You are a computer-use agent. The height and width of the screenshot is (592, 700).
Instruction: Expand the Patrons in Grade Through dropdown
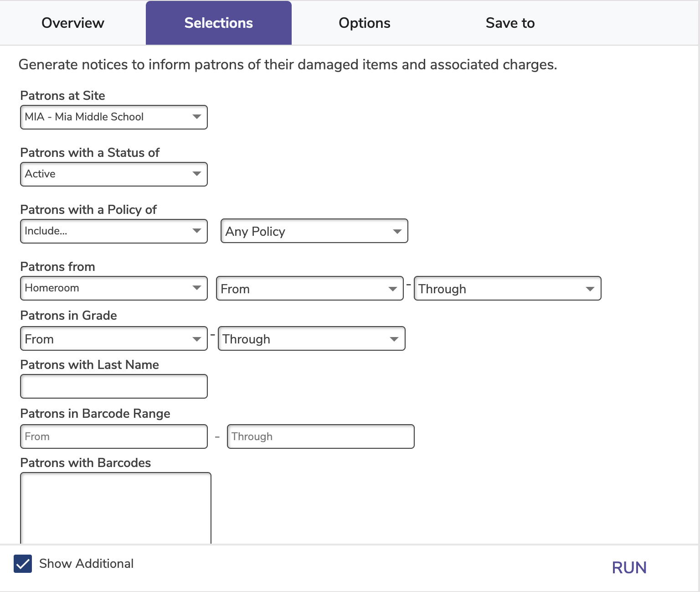tap(311, 338)
